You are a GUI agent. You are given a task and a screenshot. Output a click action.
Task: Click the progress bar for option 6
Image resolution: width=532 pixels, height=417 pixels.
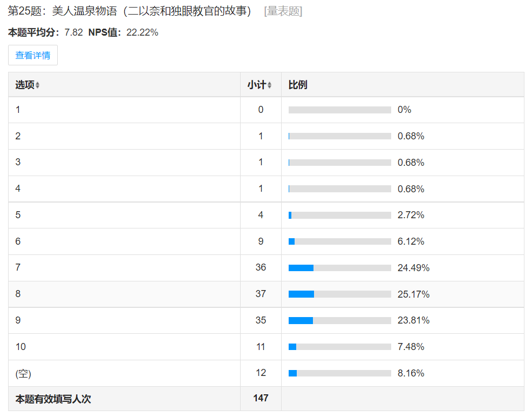pyautogui.click(x=339, y=241)
